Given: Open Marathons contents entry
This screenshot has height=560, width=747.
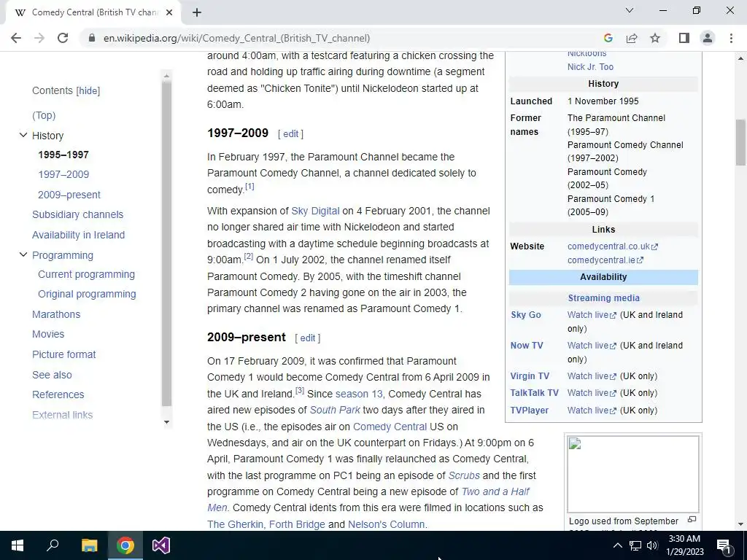Looking at the screenshot, I should [x=56, y=314].
